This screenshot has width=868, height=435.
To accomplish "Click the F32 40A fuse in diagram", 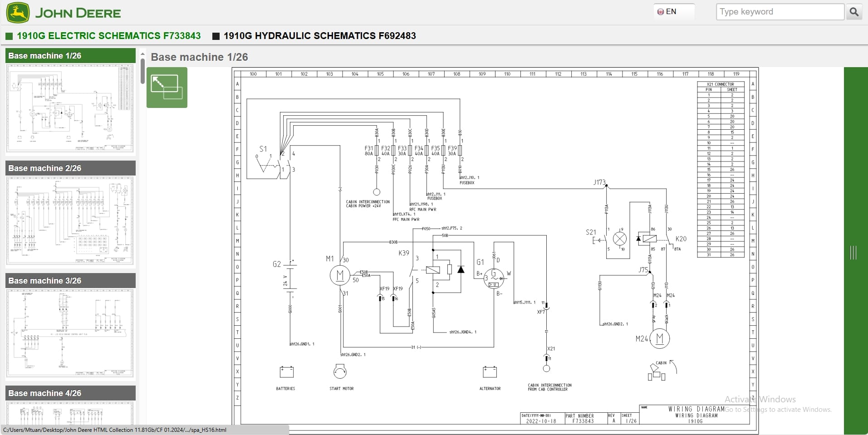I will point(393,150).
